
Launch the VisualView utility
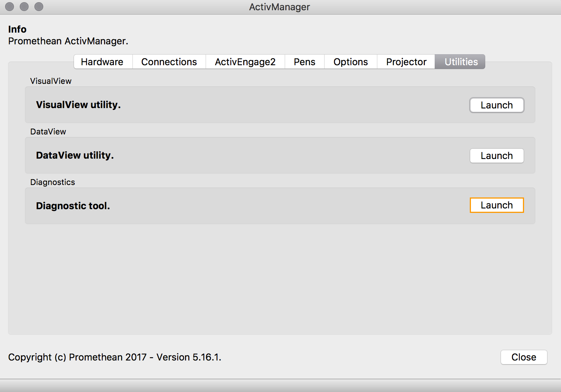pos(497,105)
